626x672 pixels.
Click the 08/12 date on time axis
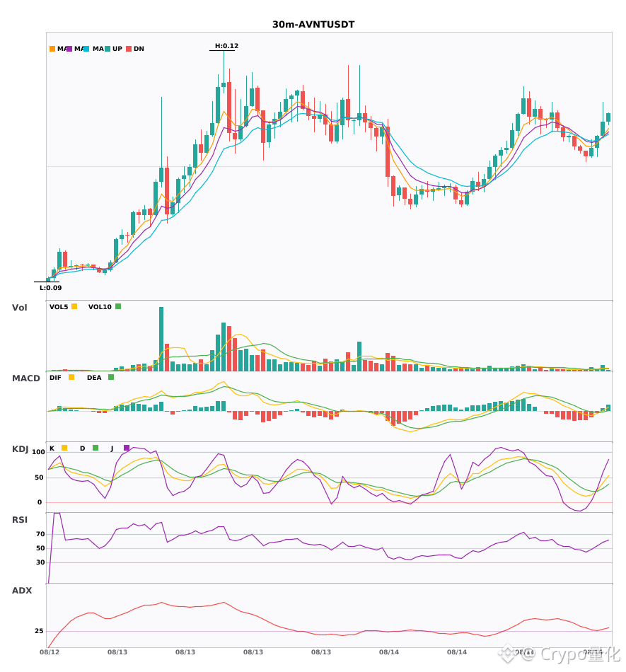pyautogui.click(x=50, y=652)
